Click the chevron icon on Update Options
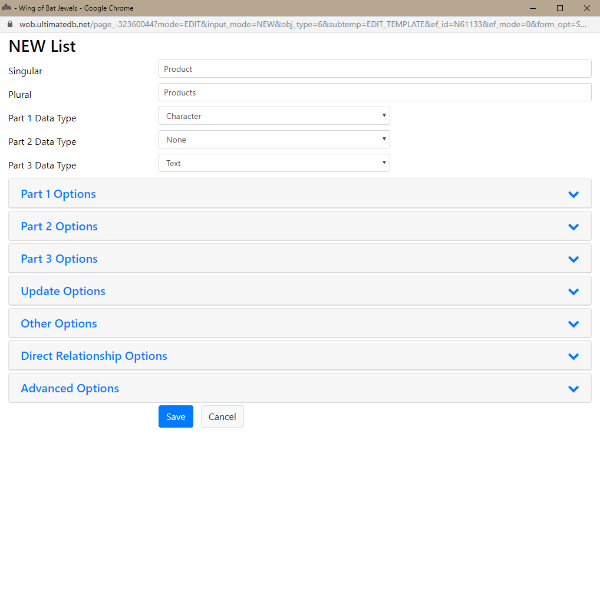The image size is (600, 602). pyautogui.click(x=574, y=291)
